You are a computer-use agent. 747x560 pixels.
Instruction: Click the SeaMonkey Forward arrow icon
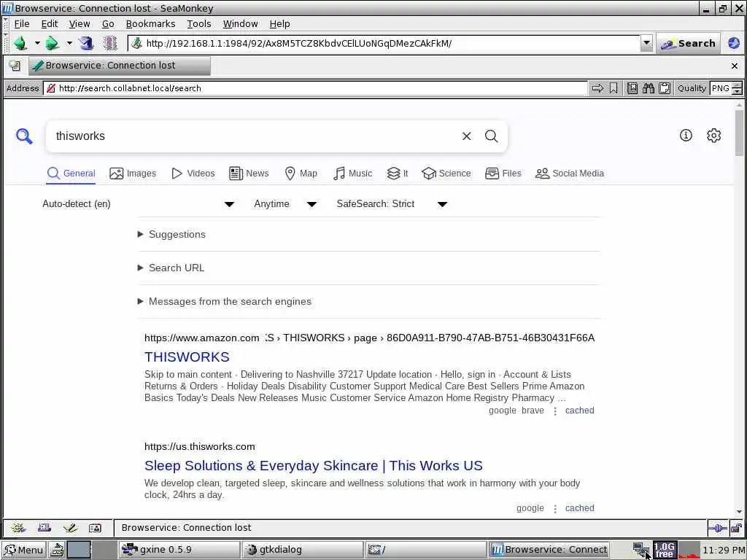pos(52,43)
